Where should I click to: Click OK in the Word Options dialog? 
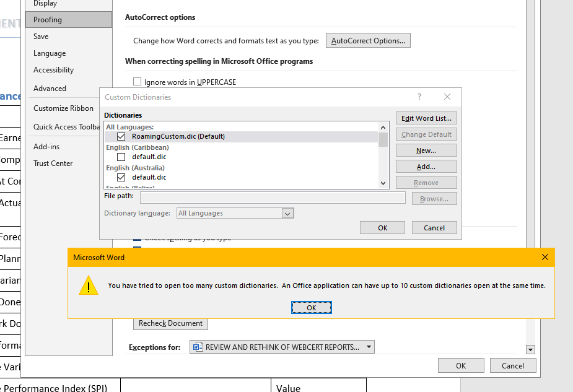pos(461,366)
